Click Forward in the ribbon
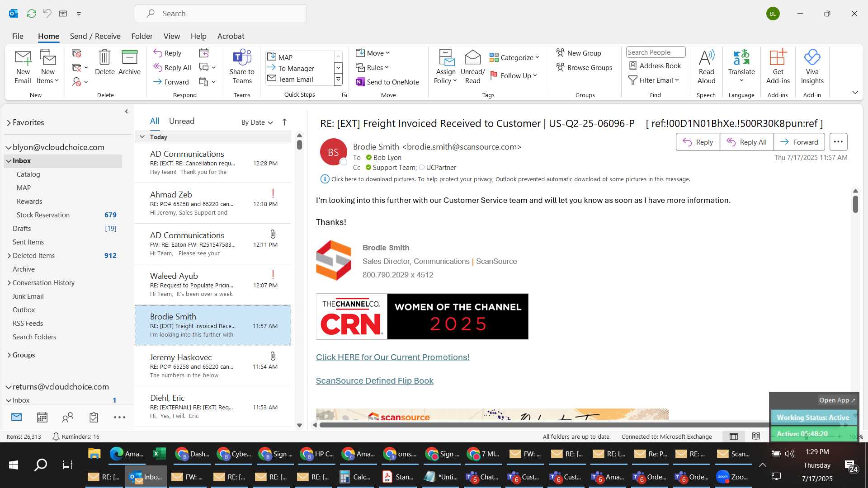The image size is (868, 488). [x=171, y=82]
